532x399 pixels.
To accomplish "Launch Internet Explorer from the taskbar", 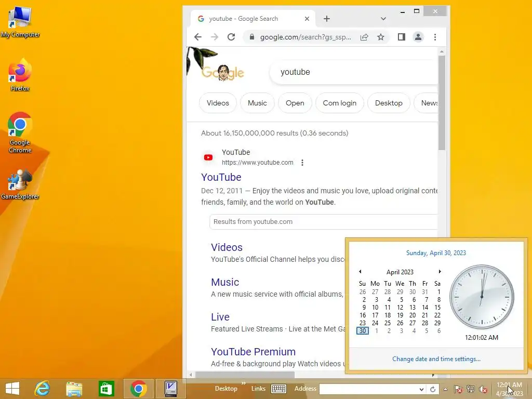I will [43, 389].
